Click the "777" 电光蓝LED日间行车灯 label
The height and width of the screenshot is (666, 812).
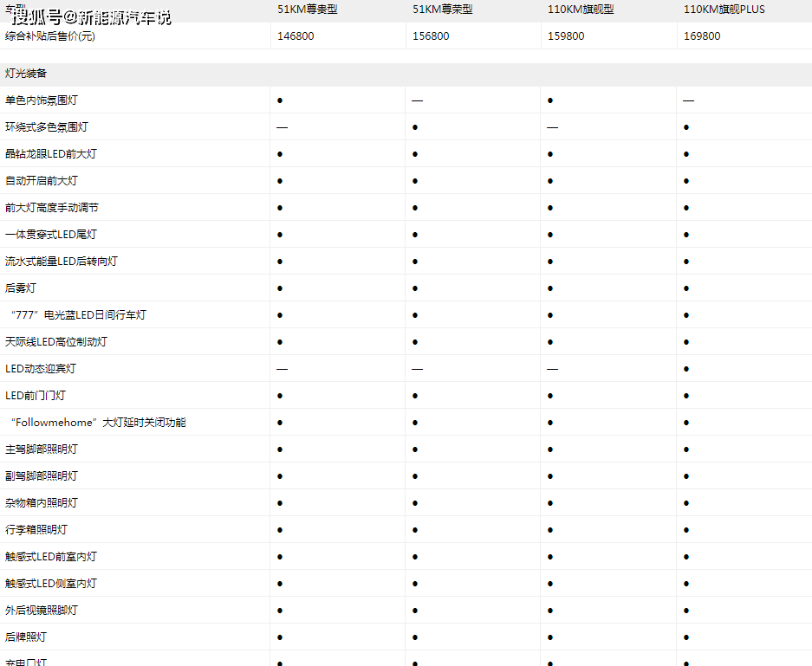[78, 315]
